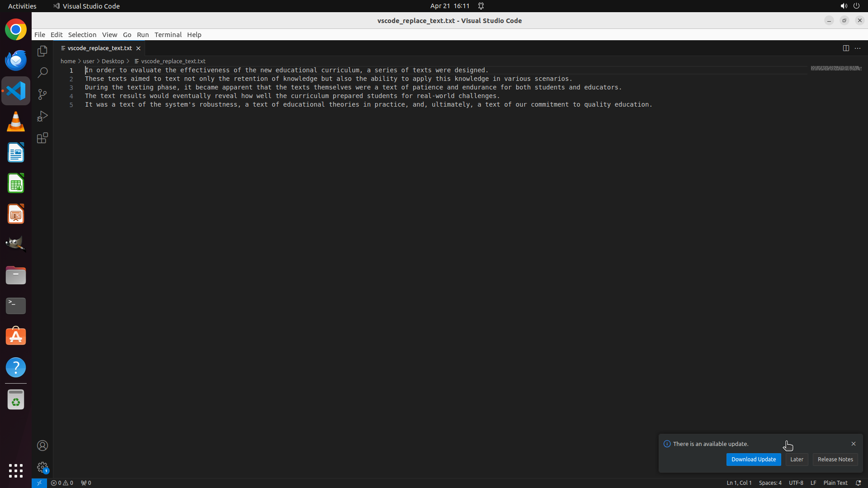Open the Search view icon
Image resolution: width=868 pixels, height=488 pixels.
(42, 73)
